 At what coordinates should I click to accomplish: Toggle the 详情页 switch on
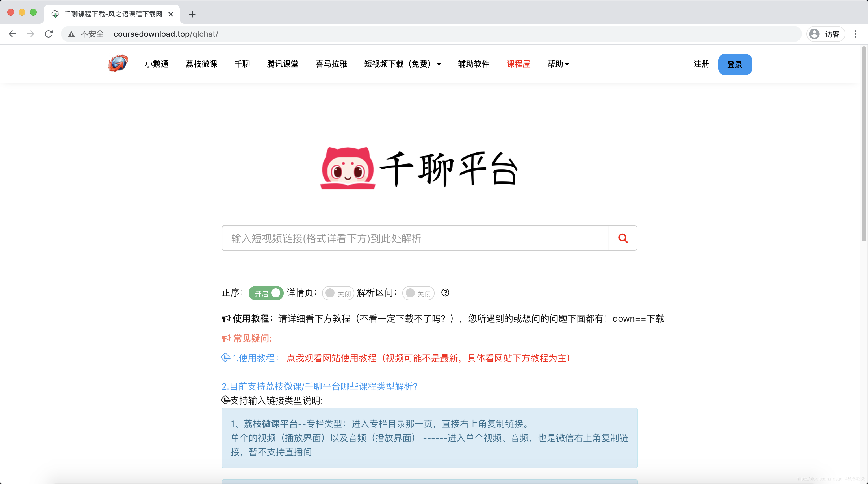point(338,293)
